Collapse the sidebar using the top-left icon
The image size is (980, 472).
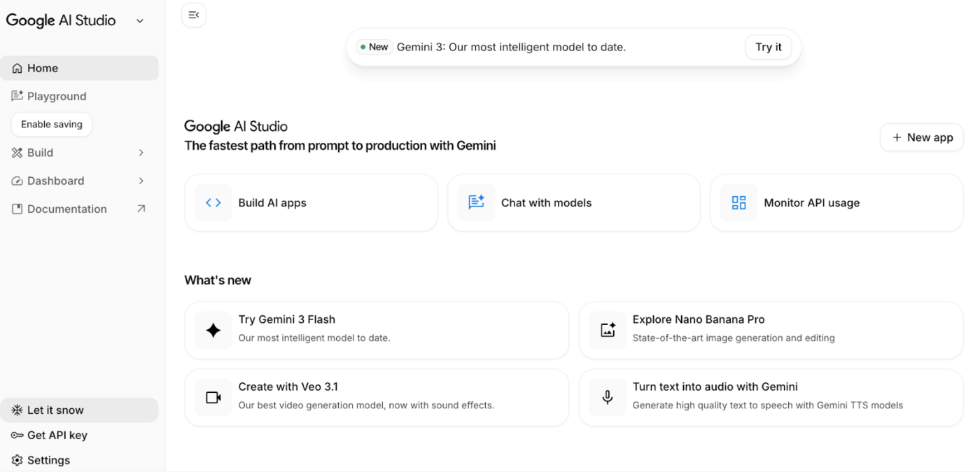(193, 14)
